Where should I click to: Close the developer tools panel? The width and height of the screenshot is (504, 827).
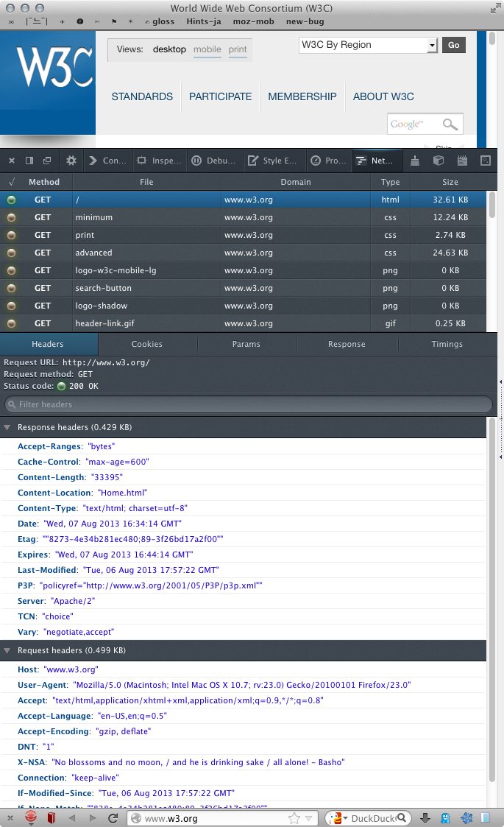[x=12, y=161]
